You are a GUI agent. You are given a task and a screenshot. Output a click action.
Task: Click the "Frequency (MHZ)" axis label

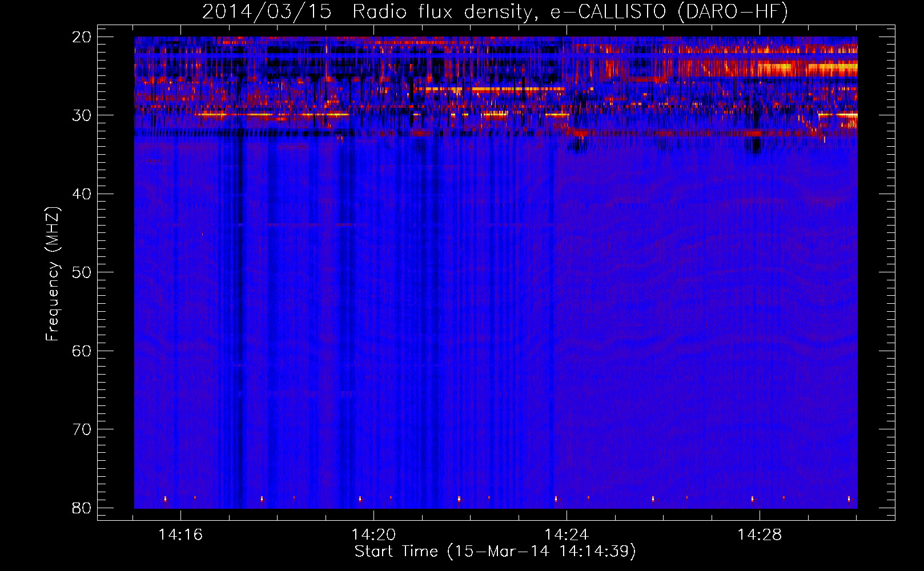53,274
